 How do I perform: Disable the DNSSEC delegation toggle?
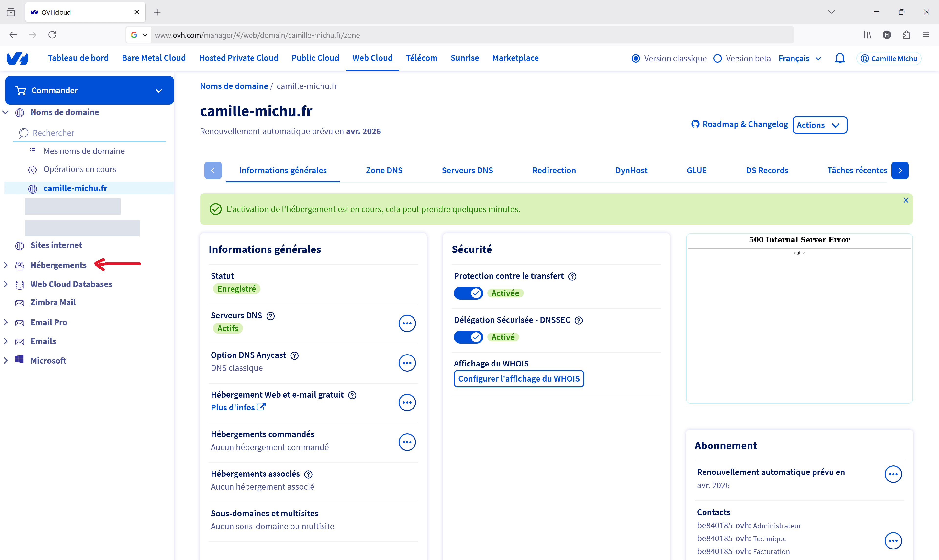[x=468, y=337]
